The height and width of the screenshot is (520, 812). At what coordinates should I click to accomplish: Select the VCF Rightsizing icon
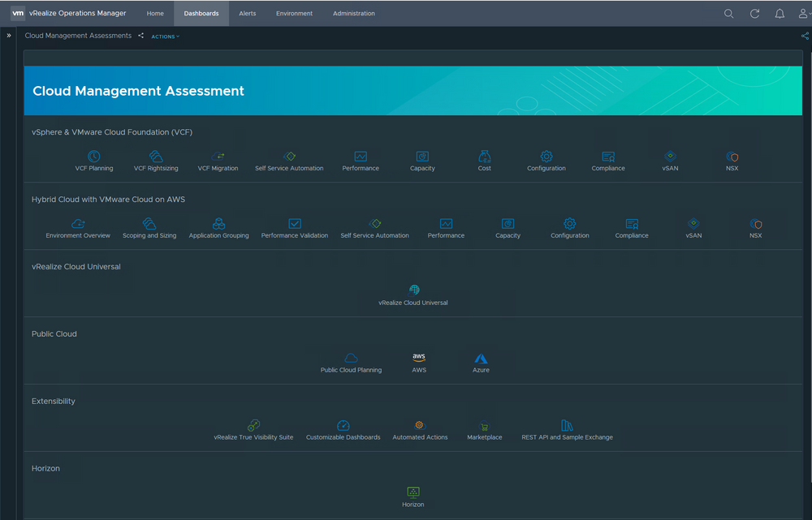156,157
